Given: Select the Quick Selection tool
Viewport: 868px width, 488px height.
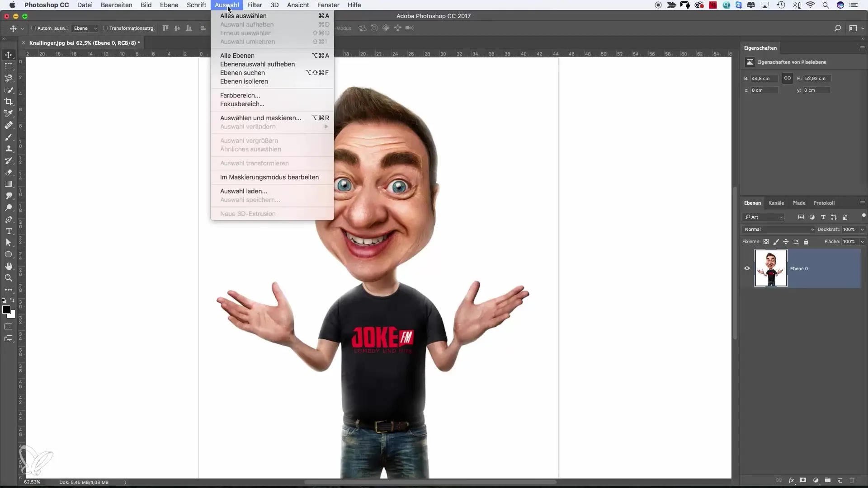Looking at the screenshot, I should point(9,90).
